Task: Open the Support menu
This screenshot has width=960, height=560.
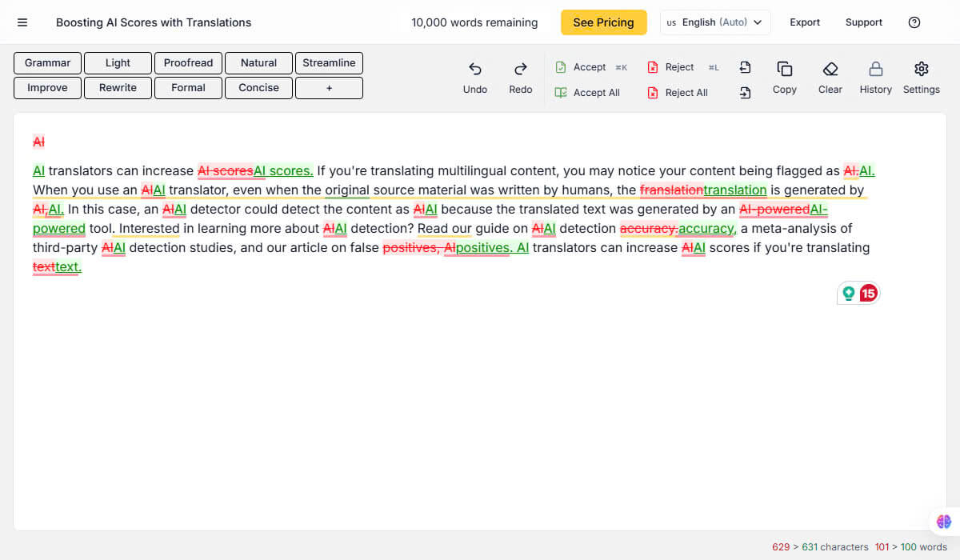Action: pos(864,22)
